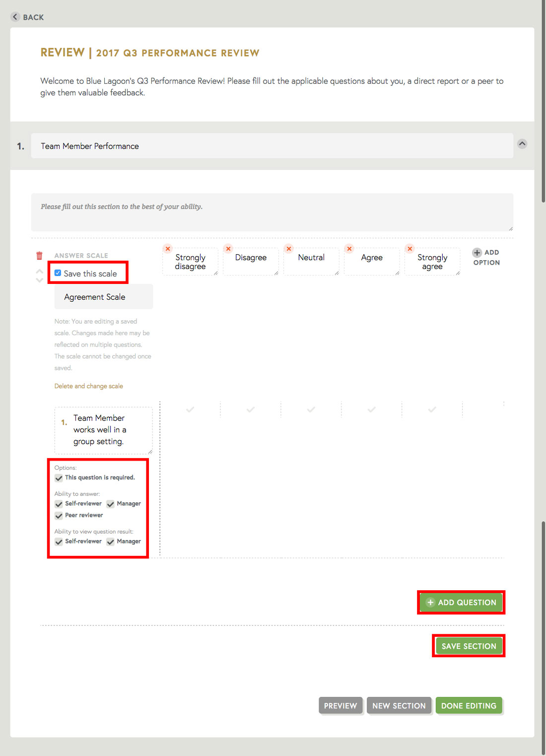Remove the Strongly disagree option

pyautogui.click(x=167, y=248)
